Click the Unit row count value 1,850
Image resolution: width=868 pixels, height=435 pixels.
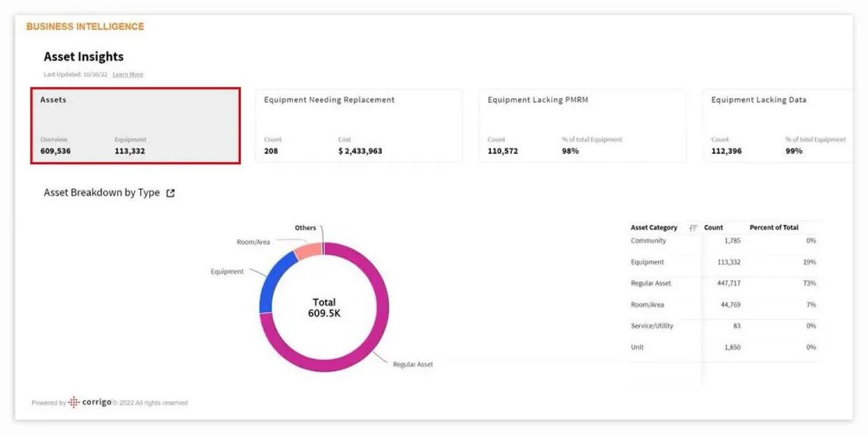730,347
